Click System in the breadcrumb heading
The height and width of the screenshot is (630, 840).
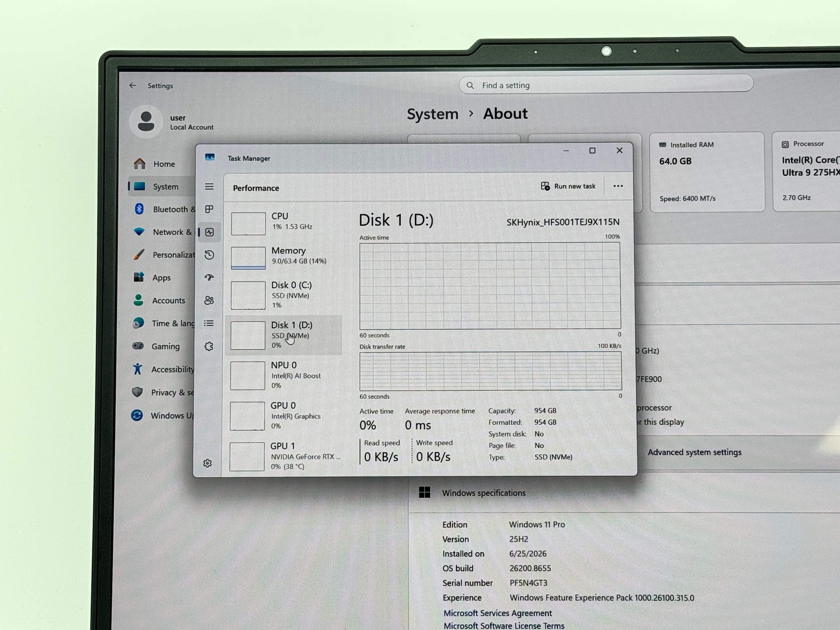[x=433, y=114]
